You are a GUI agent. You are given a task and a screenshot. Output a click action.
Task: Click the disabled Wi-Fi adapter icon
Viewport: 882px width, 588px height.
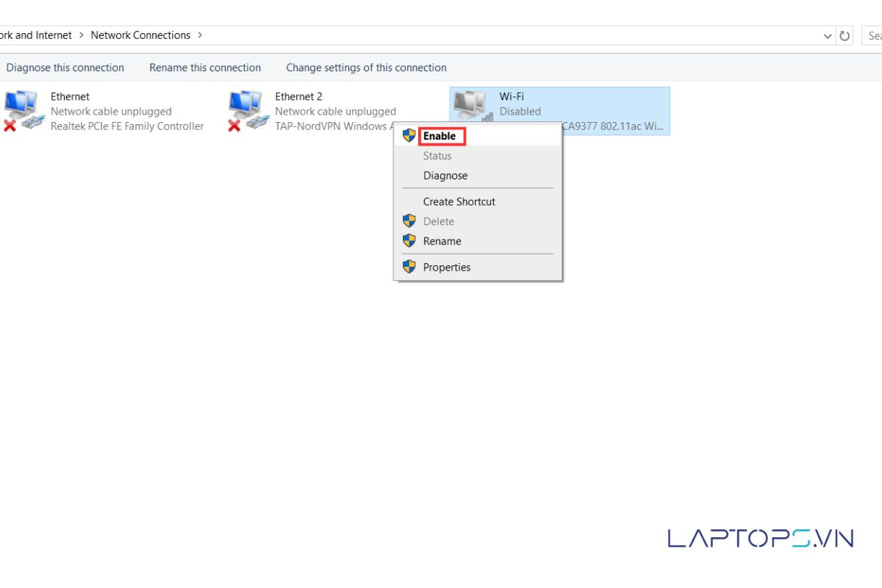[x=473, y=105]
